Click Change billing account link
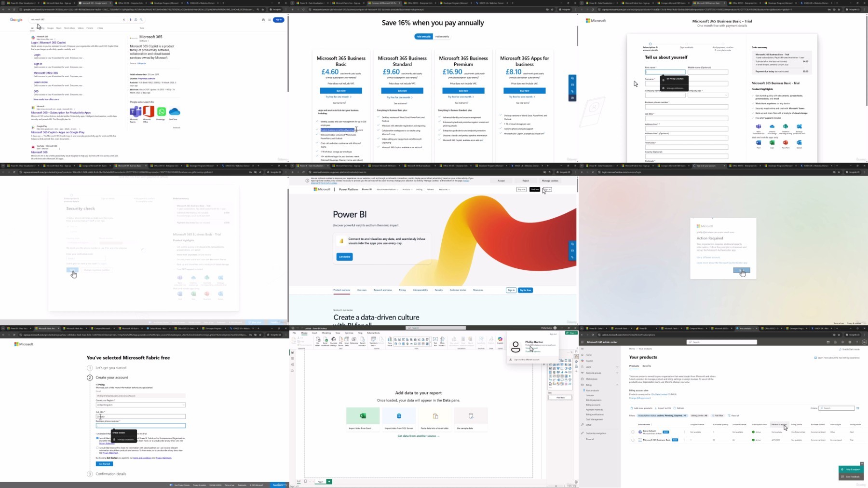 tap(640, 398)
